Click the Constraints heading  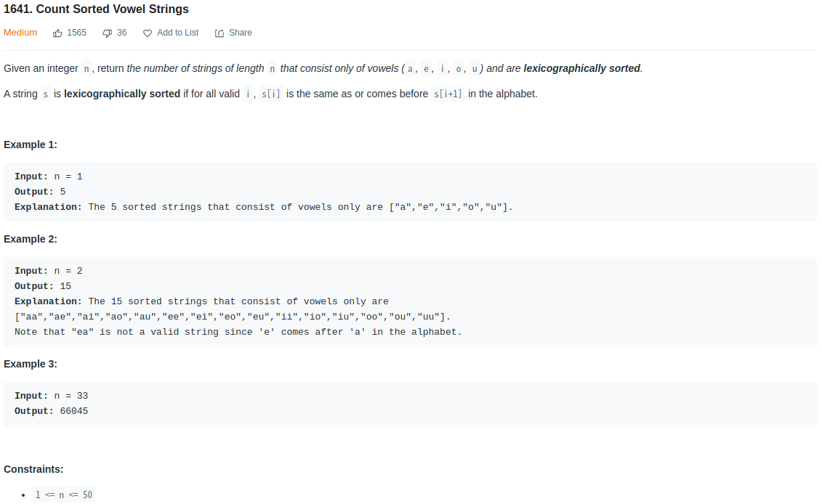click(33, 469)
